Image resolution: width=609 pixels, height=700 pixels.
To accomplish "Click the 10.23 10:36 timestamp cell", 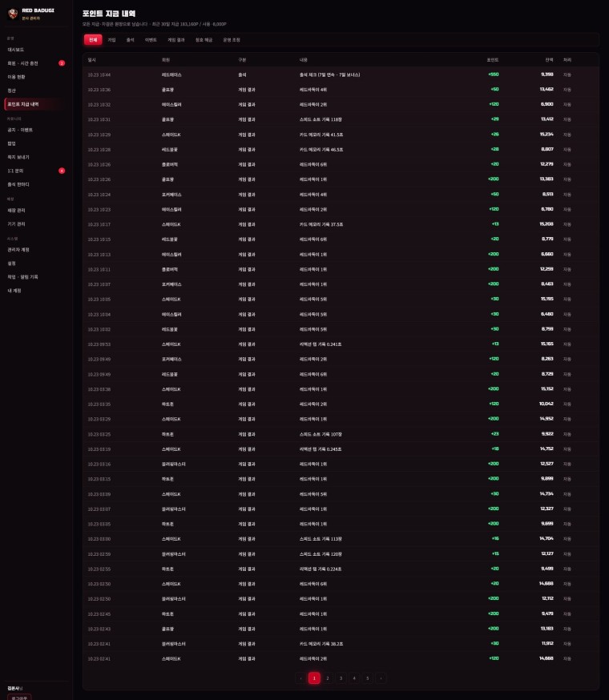I will point(99,90).
